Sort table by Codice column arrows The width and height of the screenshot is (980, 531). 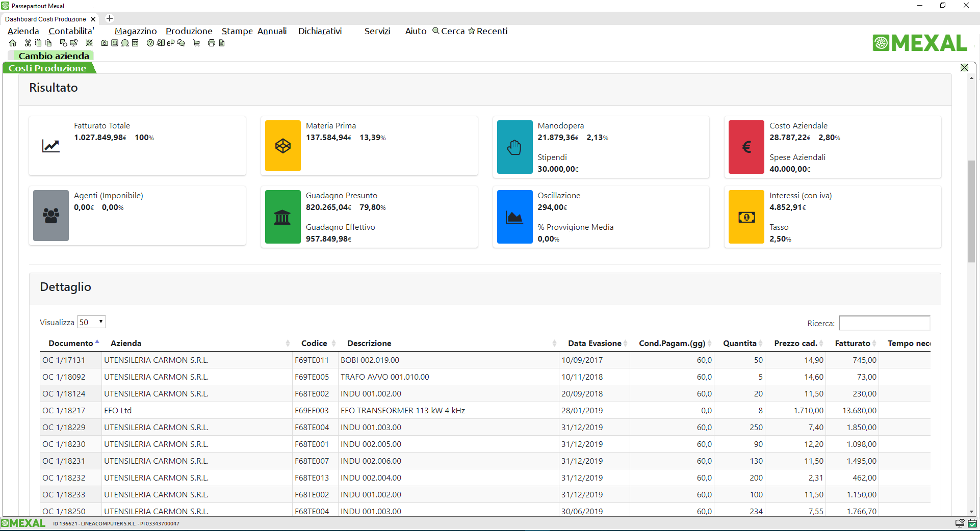(333, 343)
